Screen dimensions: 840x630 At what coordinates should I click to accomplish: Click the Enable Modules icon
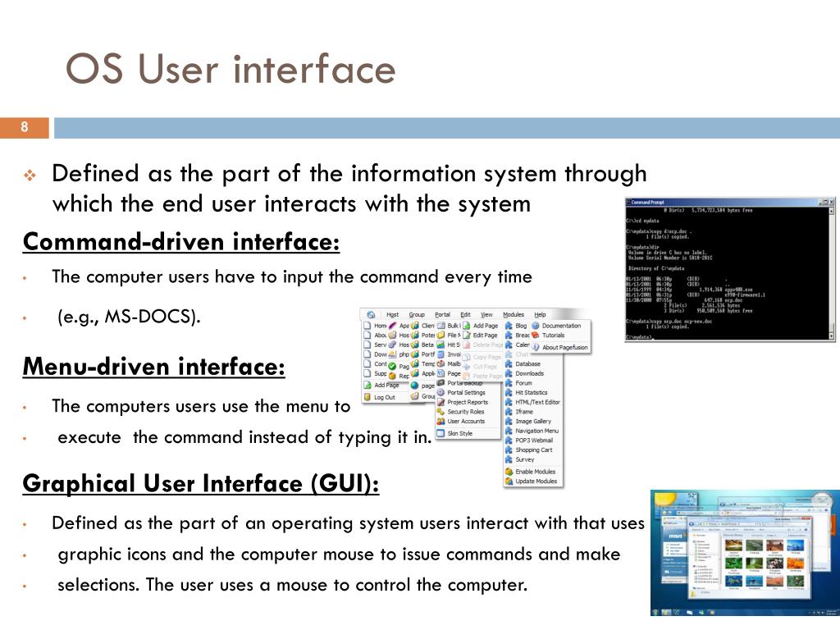(509, 472)
